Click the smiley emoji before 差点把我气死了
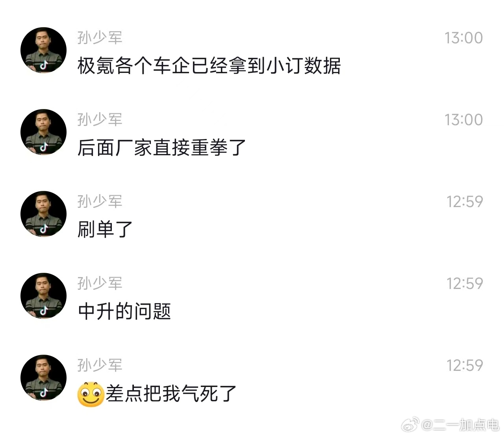 point(91,394)
